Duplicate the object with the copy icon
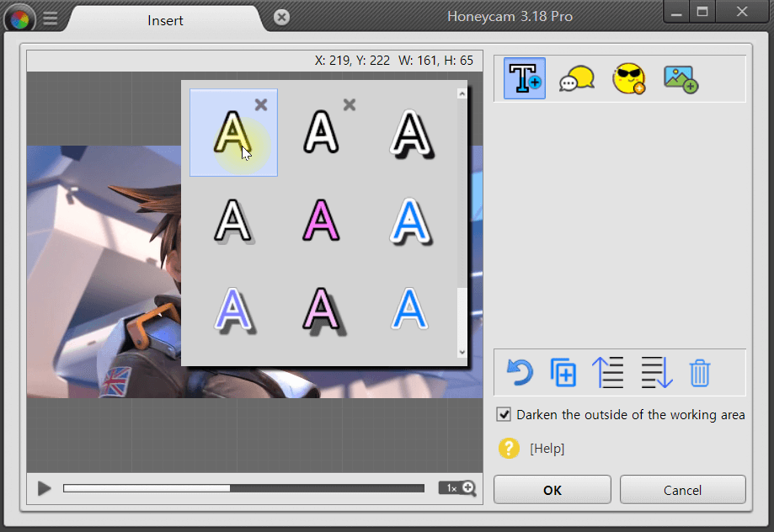The image size is (774, 532). tap(563, 372)
